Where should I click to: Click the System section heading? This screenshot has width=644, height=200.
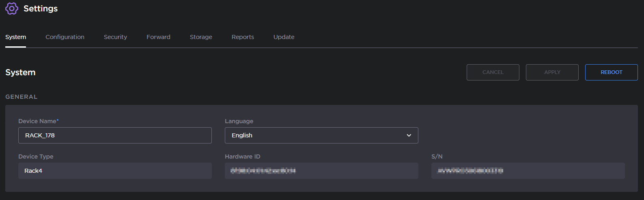point(20,72)
